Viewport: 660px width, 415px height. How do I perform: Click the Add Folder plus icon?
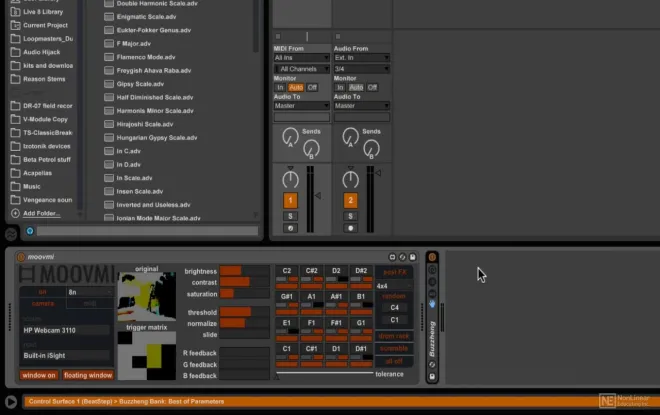tap(15, 213)
